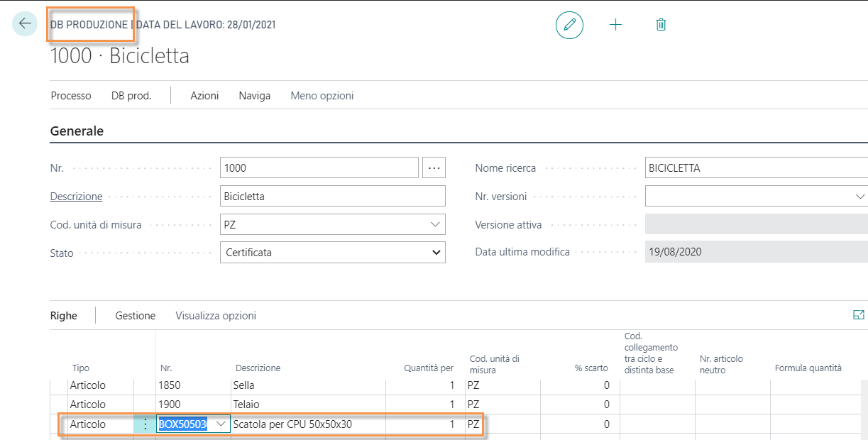Click the plus icon to create new
Screen dimensions: 868x440
point(615,25)
